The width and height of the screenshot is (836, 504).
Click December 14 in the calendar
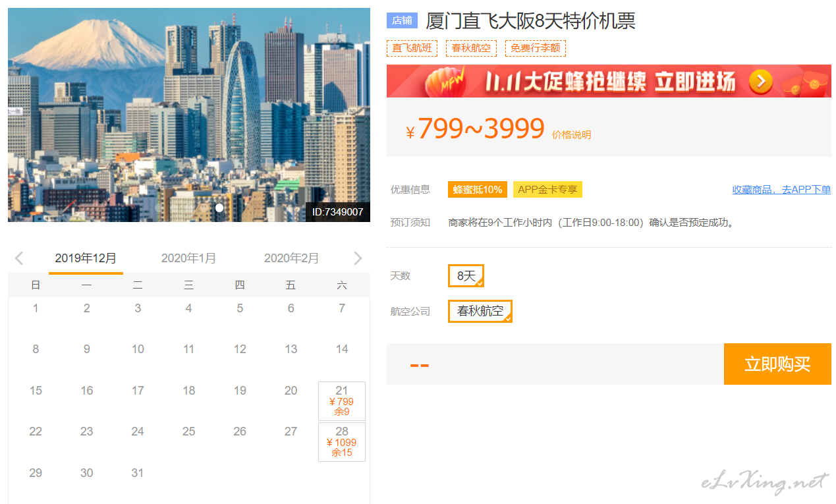342,349
